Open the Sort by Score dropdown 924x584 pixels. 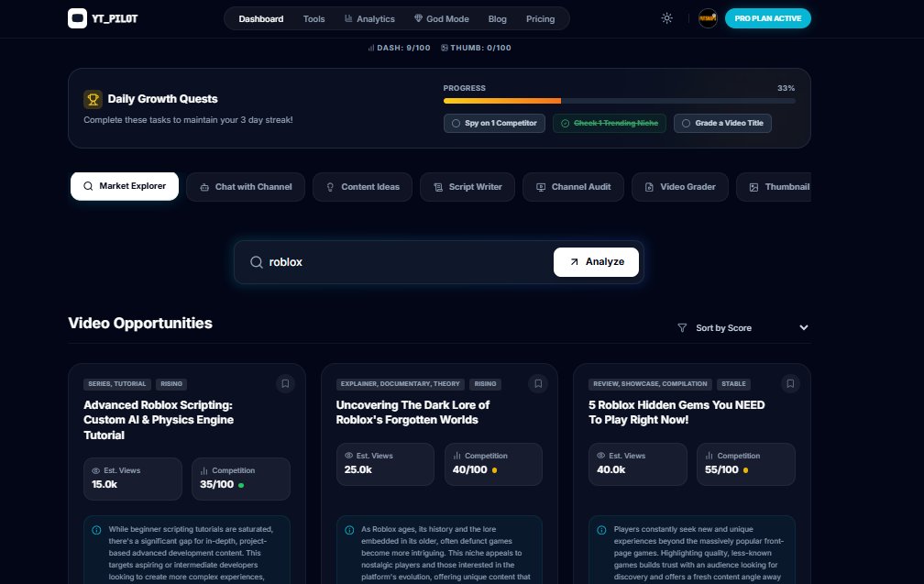click(x=743, y=327)
